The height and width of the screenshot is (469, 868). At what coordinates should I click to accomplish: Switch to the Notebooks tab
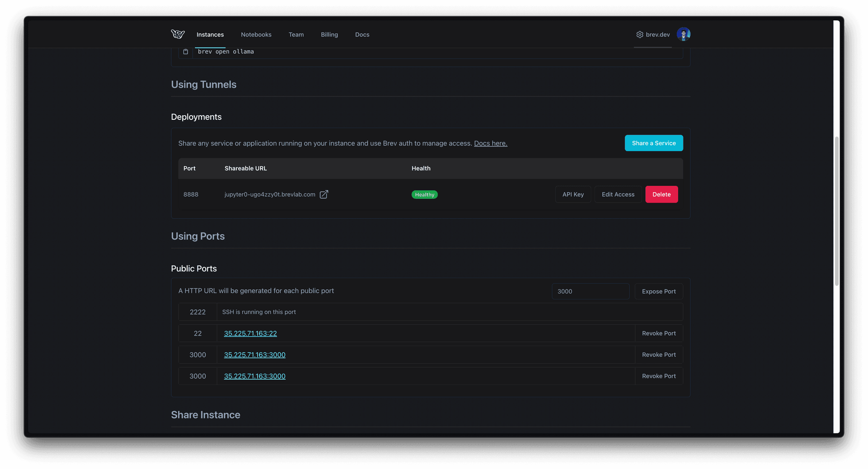tap(256, 35)
